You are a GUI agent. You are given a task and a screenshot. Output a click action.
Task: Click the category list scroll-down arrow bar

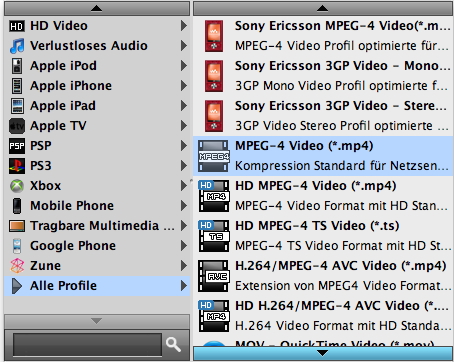[97, 321]
